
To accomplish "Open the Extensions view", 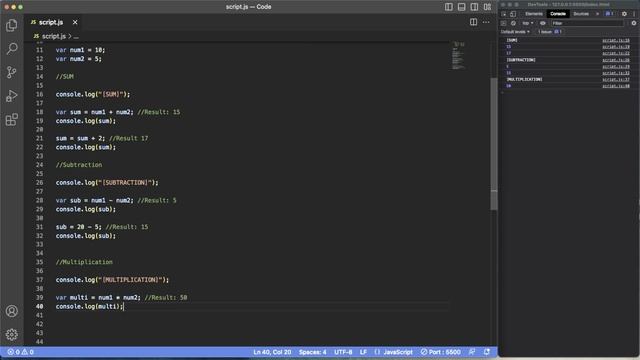I will pos(12,120).
